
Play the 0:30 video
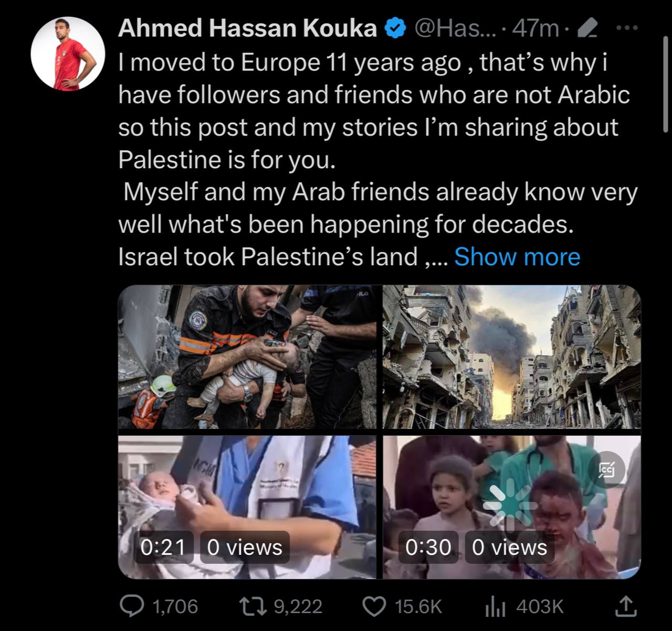(512, 507)
